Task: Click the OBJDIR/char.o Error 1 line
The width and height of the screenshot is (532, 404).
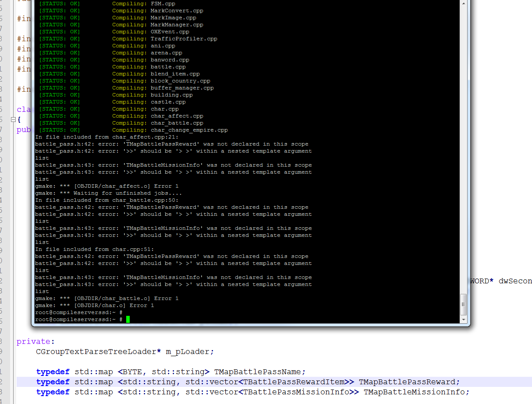Action: click(95, 305)
